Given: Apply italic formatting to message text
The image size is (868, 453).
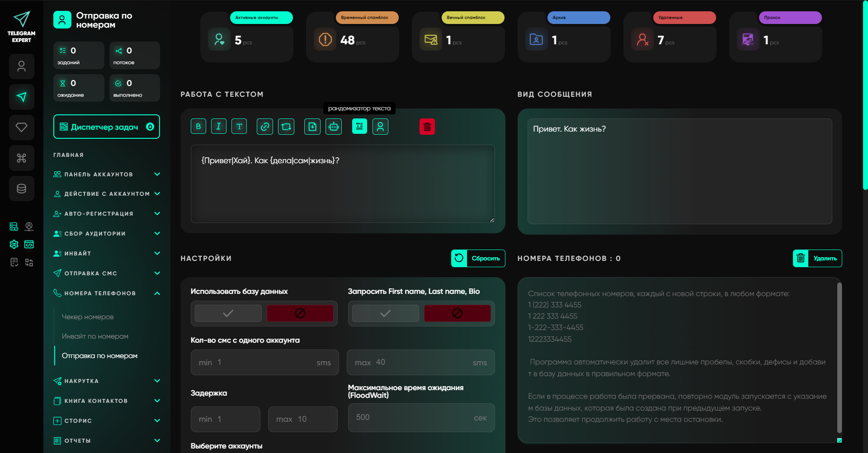Looking at the screenshot, I should pos(218,127).
